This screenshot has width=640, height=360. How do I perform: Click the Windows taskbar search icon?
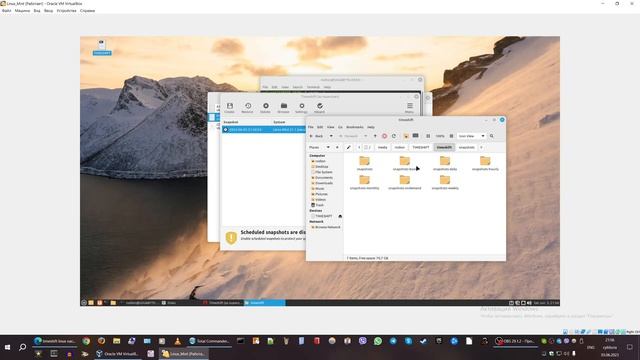(22, 347)
